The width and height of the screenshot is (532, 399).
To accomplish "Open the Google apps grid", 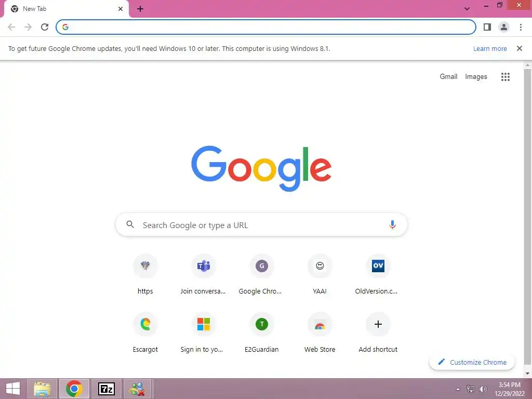I will (x=505, y=77).
